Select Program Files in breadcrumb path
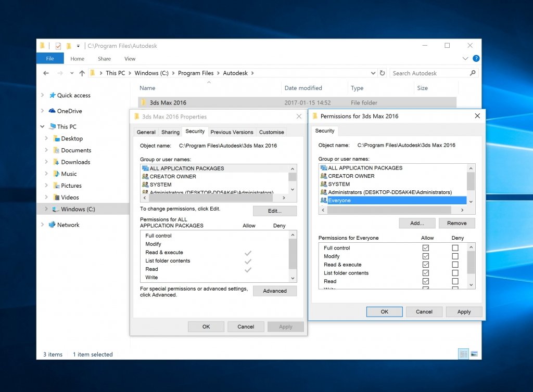This screenshot has width=533, height=392. [x=196, y=73]
